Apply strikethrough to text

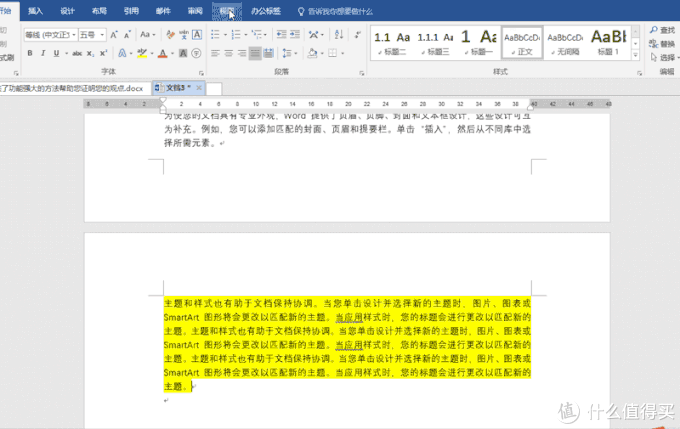(x=77, y=53)
